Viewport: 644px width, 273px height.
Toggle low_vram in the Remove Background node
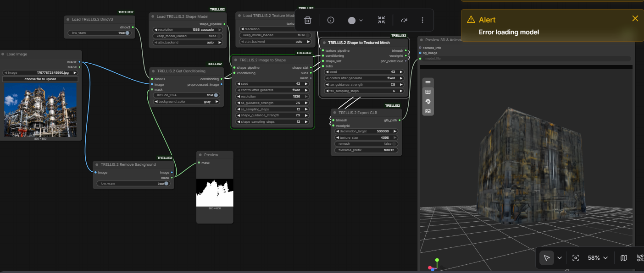(x=166, y=184)
